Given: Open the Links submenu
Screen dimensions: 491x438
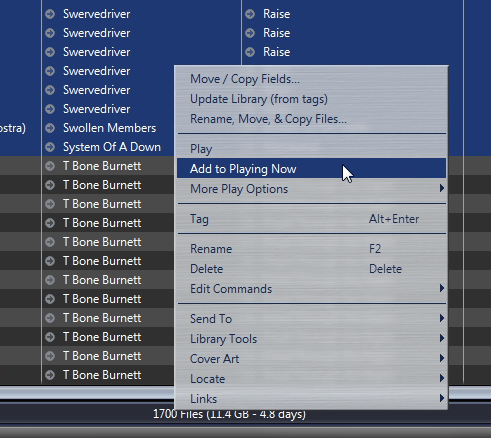Looking at the screenshot, I should coord(311,399).
